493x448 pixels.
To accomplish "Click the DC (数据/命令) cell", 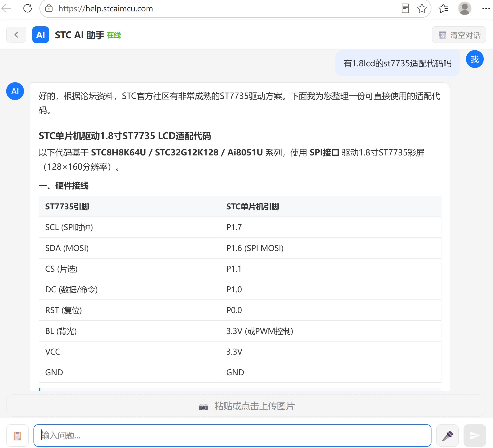I will pyautogui.click(x=129, y=289).
